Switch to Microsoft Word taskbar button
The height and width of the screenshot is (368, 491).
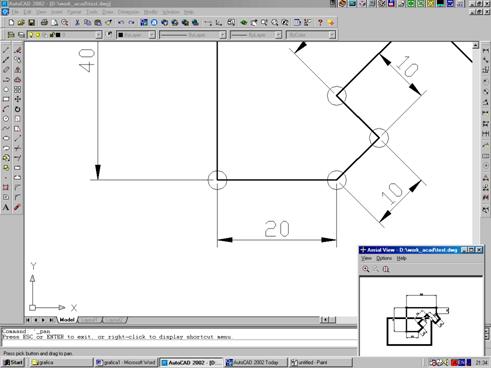click(125, 362)
